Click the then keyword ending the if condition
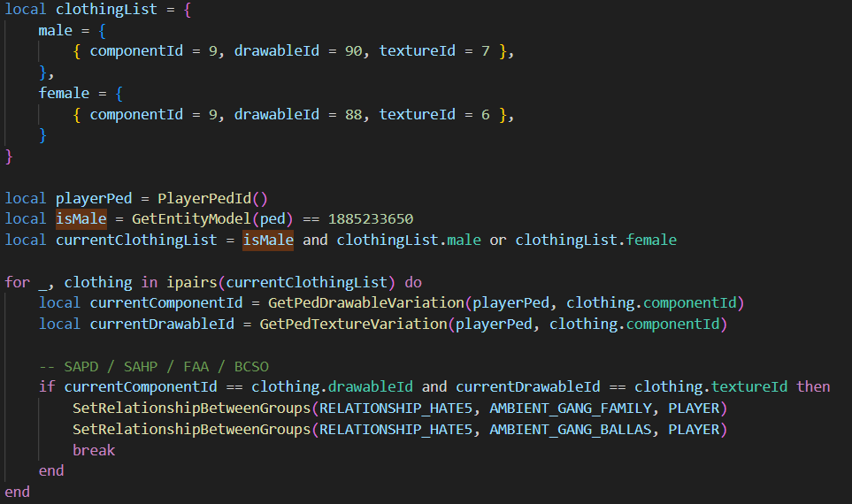852x504 pixels. click(x=813, y=386)
